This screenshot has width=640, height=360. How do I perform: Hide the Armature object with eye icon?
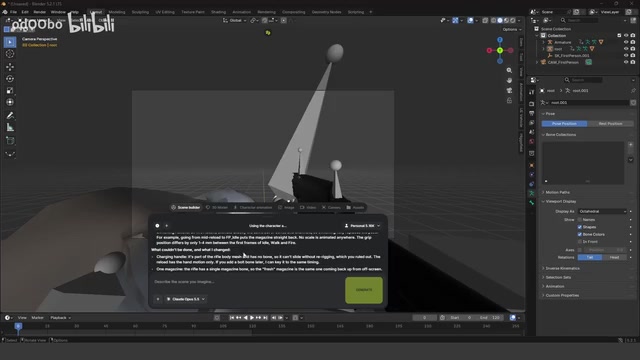(626, 42)
